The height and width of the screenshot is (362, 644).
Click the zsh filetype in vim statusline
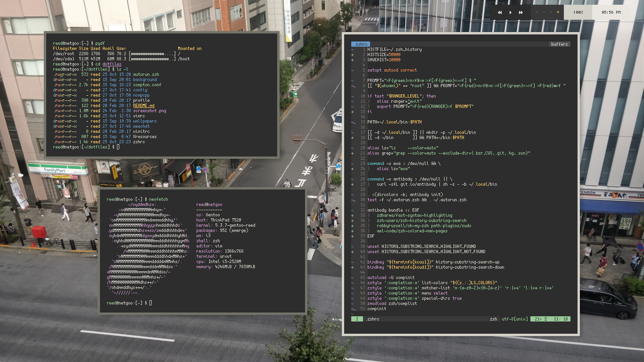point(494,319)
